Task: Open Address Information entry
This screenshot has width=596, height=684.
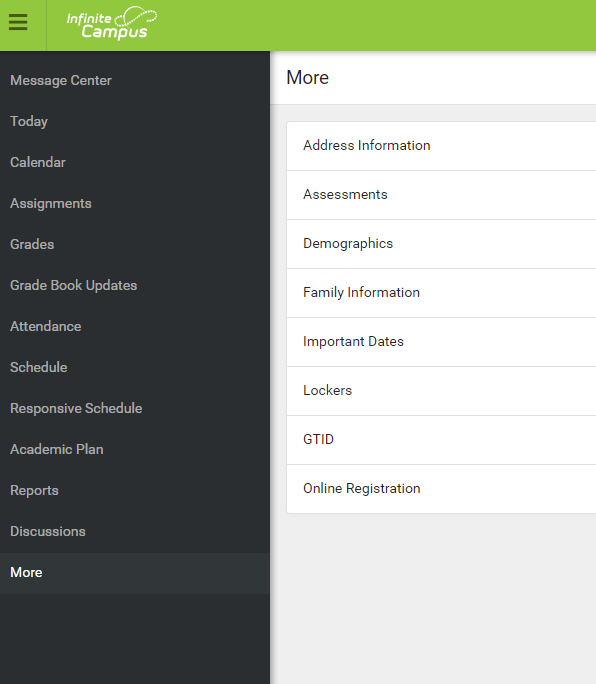Action: [441, 146]
